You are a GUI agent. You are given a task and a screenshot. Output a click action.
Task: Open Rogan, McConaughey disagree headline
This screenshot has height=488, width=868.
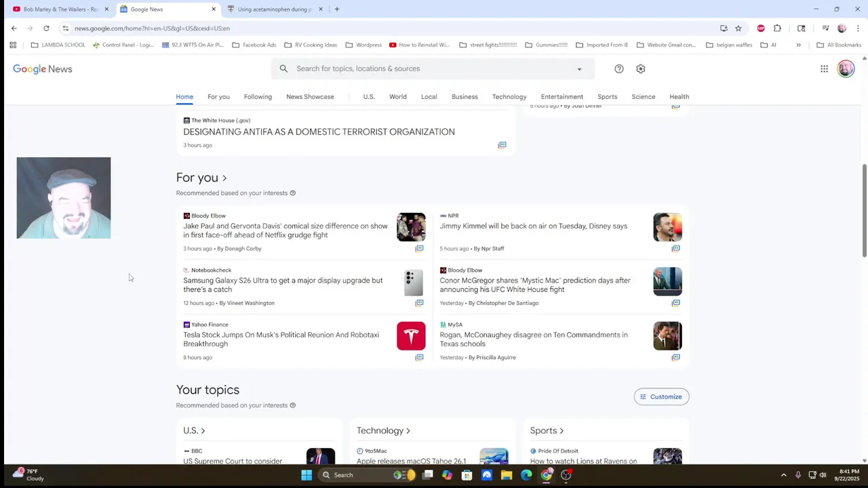(x=534, y=340)
